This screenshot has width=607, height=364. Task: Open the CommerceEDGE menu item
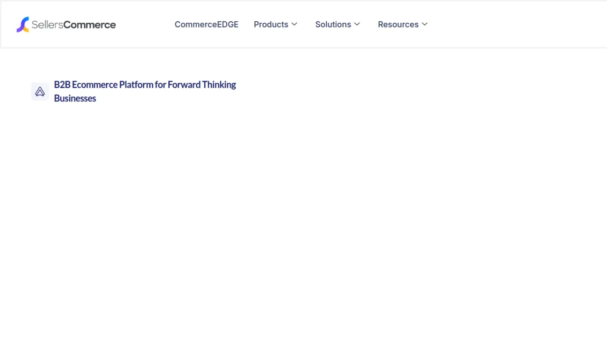206,24
